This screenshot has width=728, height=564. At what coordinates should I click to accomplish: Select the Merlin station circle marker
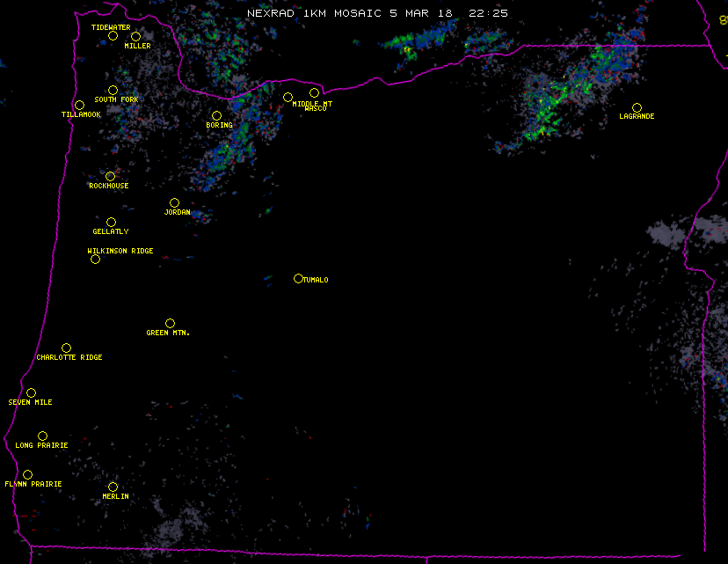pyautogui.click(x=113, y=487)
